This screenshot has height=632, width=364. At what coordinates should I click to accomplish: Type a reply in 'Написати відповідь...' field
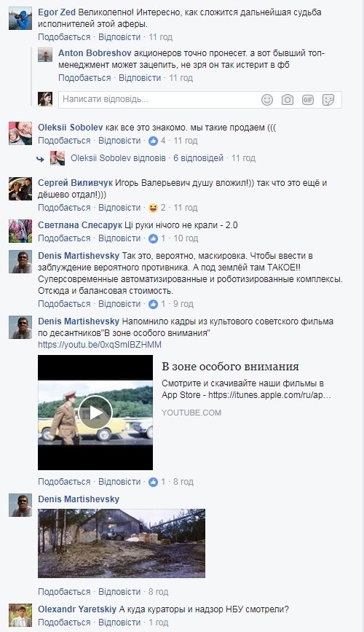(157, 99)
